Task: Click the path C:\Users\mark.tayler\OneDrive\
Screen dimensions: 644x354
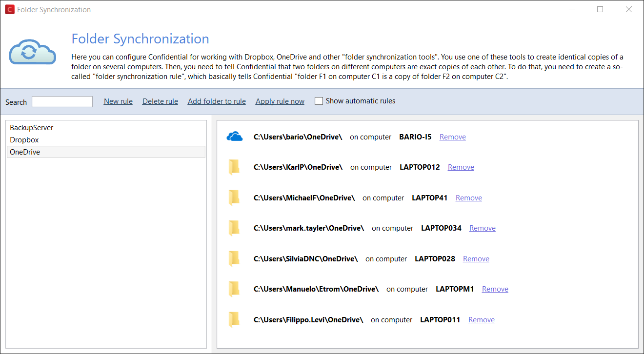Action: [x=309, y=228]
